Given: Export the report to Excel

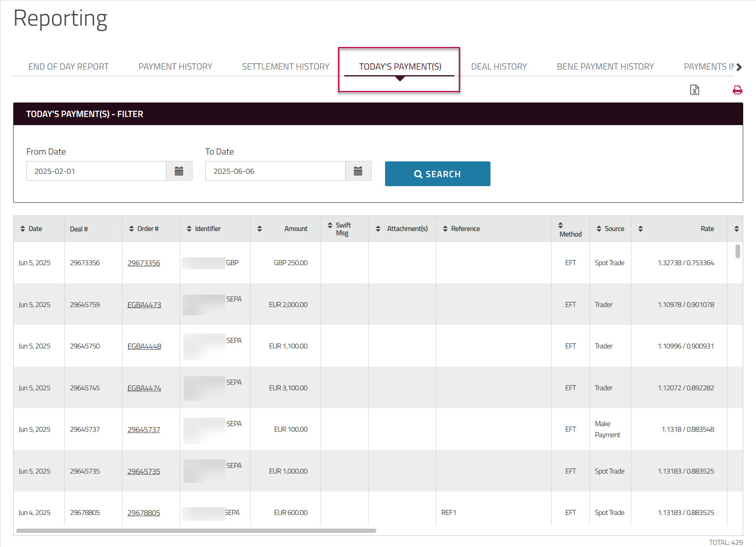Looking at the screenshot, I should [695, 90].
